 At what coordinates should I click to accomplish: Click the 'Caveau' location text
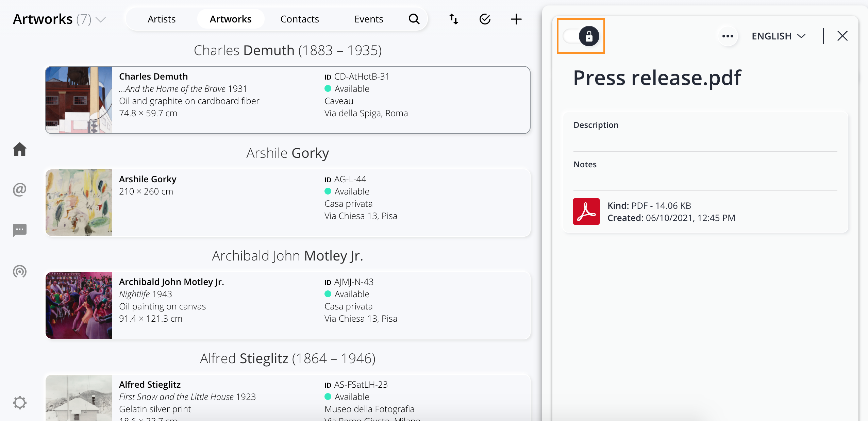[339, 101]
